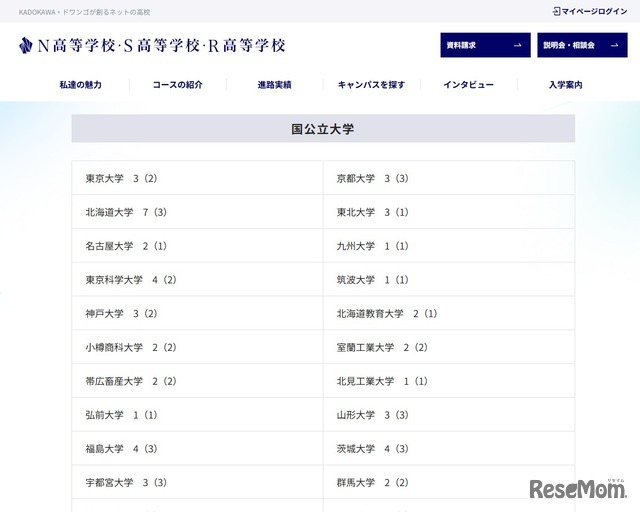Open the マイページログイン login link

590,11
